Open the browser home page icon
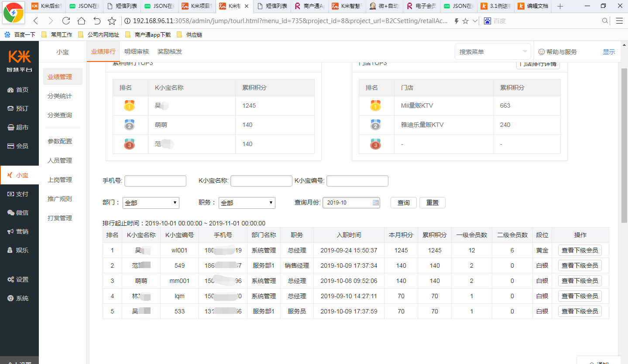The height and width of the screenshot is (364, 628). pos(81,21)
